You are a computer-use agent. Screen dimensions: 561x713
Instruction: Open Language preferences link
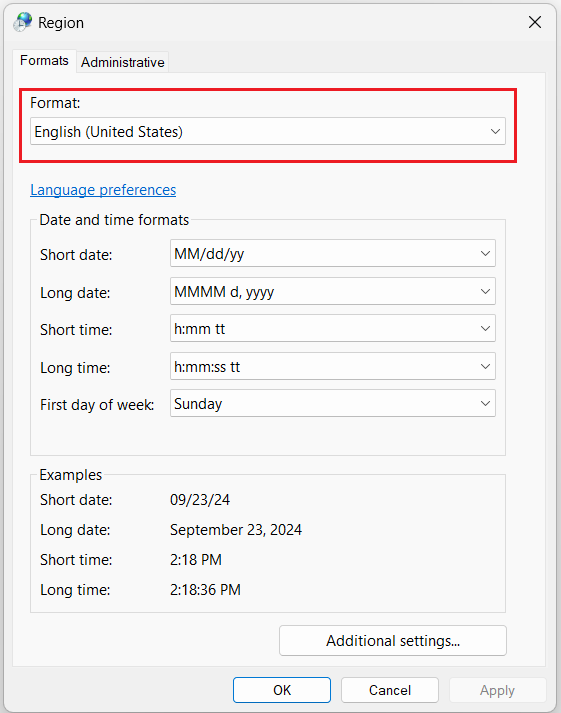[103, 190]
